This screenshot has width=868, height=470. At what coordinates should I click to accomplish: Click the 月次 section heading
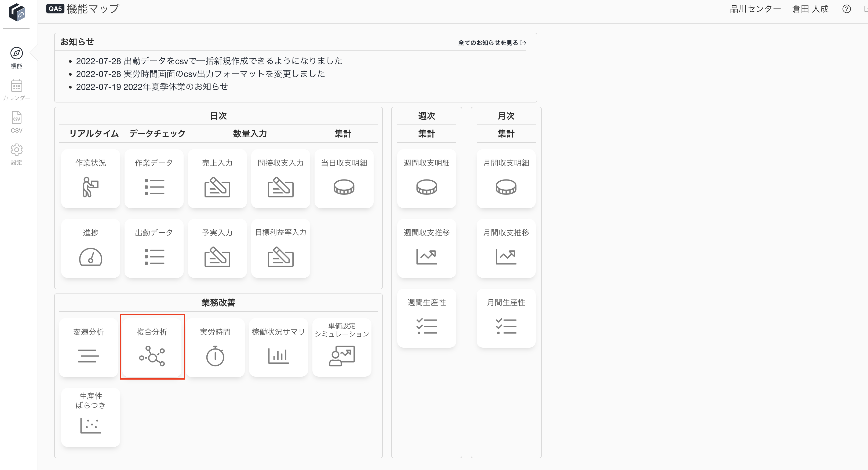506,116
